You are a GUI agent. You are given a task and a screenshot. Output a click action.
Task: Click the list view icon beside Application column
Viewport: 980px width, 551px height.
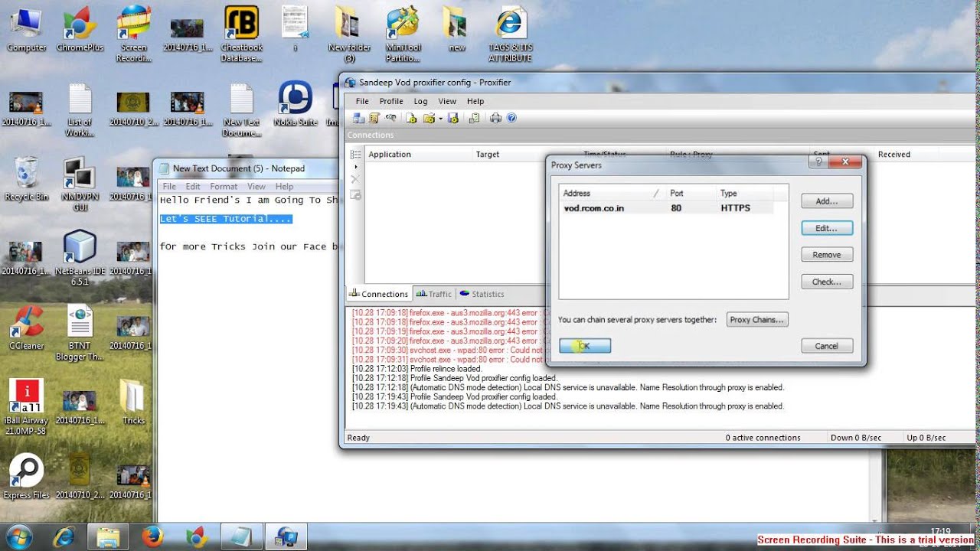coord(355,155)
